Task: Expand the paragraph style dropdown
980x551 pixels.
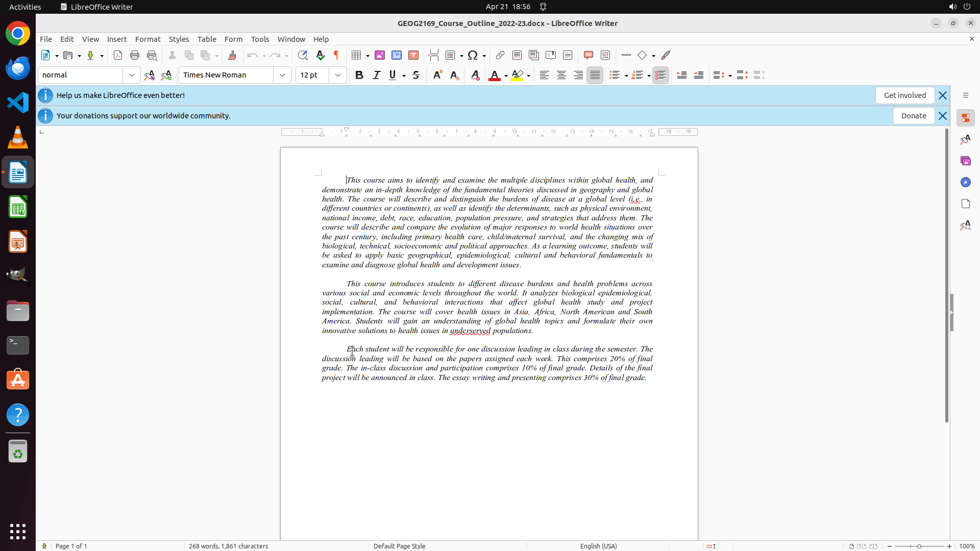Action: click(x=132, y=75)
